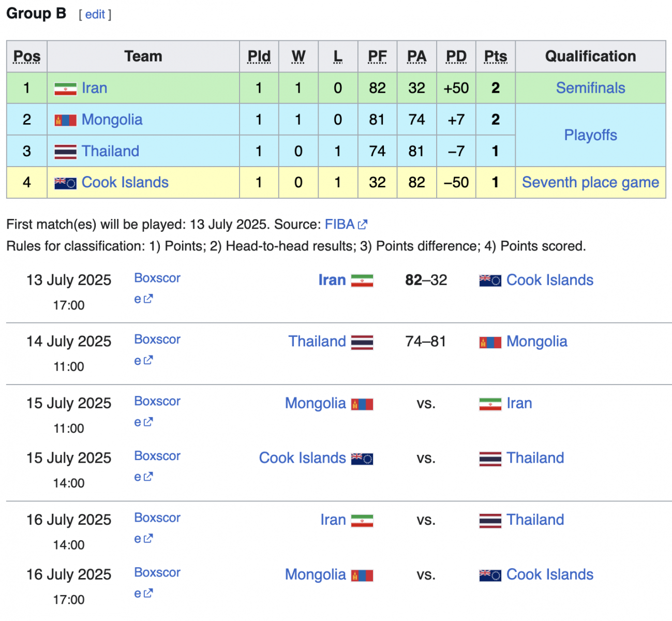
Task: Click the Iran flag icon in standings table
Action: click(x=65, y=88)
